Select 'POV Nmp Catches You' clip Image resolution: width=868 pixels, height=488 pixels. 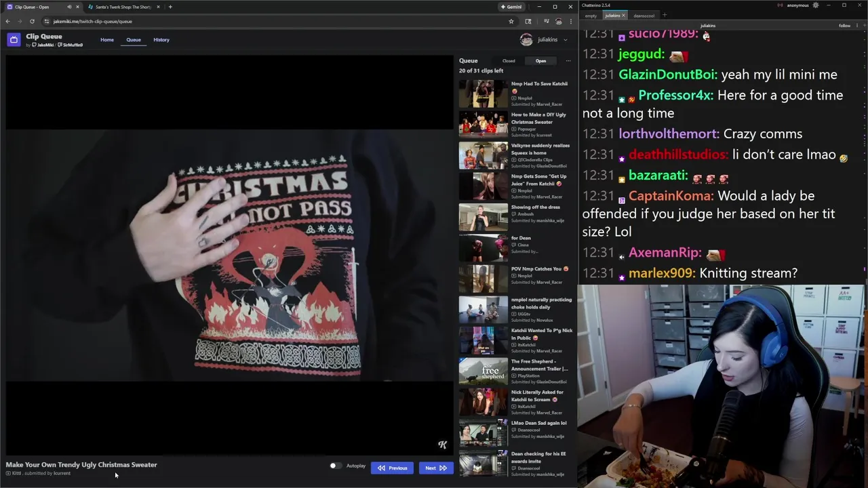point(517,279)
